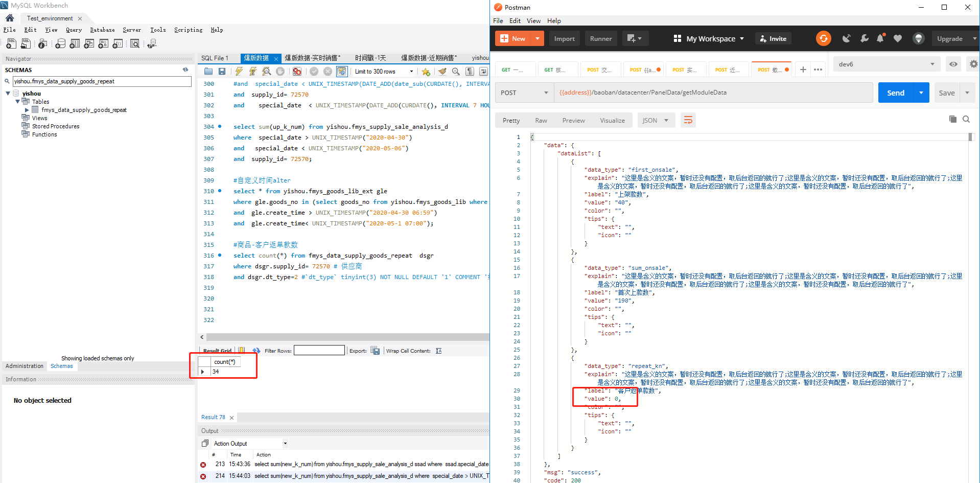Click the create new view toolbar icon
Screen dimensions: 980x483
point(89,44)
